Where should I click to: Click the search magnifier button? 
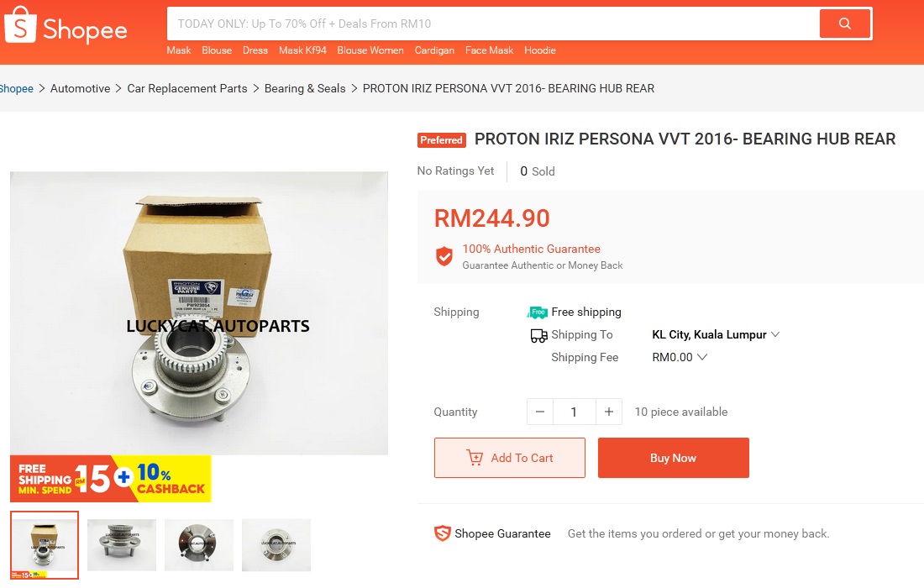(845, 24)
